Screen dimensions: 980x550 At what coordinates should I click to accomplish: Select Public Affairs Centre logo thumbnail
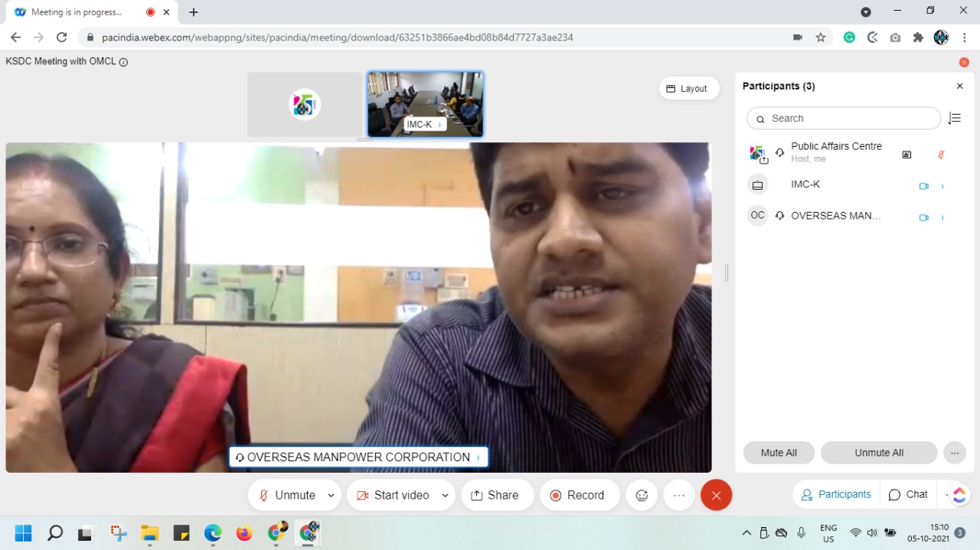(x=305, y=104)
